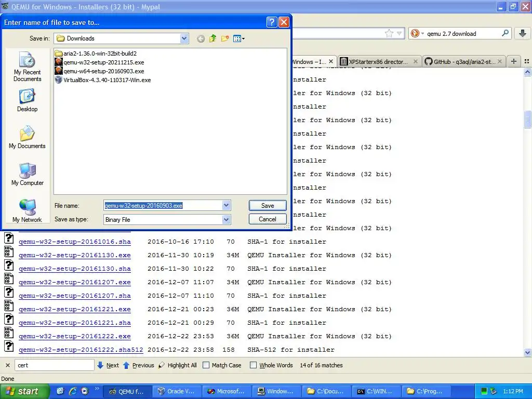Switch to Microsof... taskbar item
532x399 pixels.
[227, 391]
